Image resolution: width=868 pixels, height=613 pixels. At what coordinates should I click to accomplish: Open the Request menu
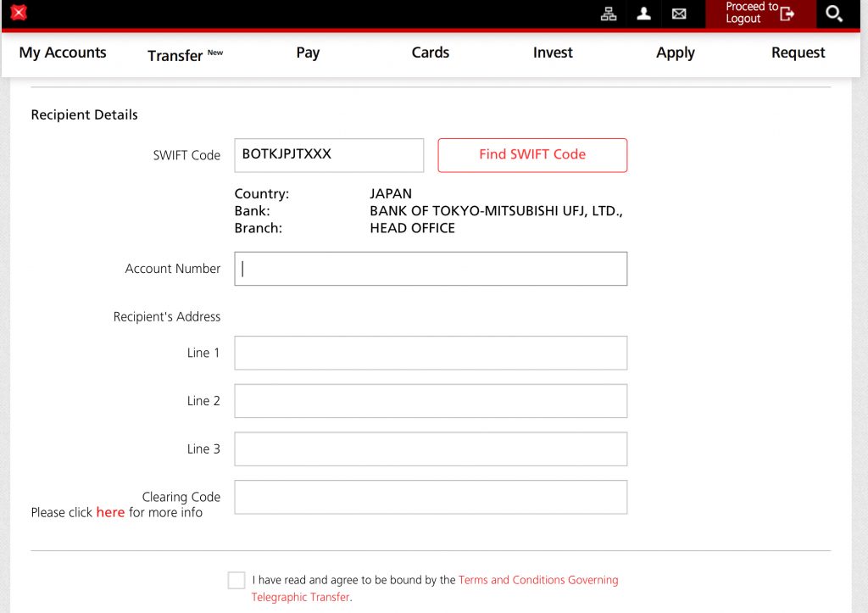[798, 53]
